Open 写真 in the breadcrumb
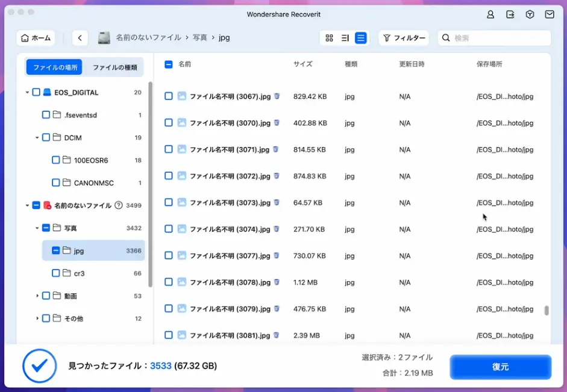Screen dimensions: 567x392 pyautogui.click(x=199, y=37)
